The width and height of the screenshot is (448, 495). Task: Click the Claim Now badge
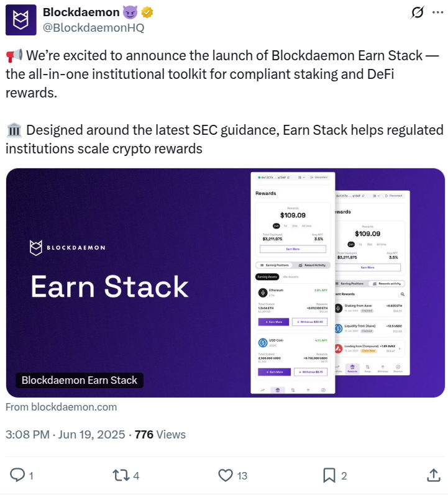pos(368,351)
